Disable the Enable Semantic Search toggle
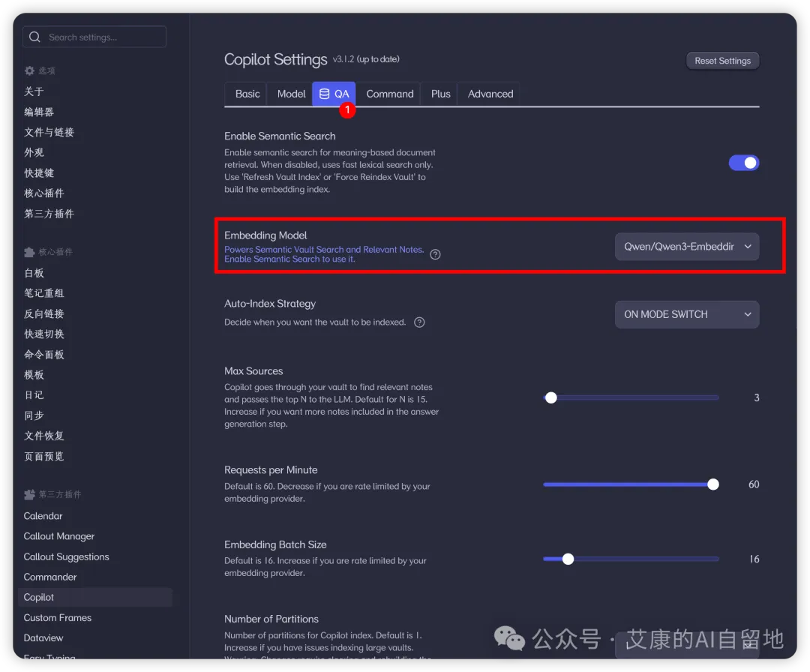The width and height of the screenshot is (810, 672). coord(744,163)
